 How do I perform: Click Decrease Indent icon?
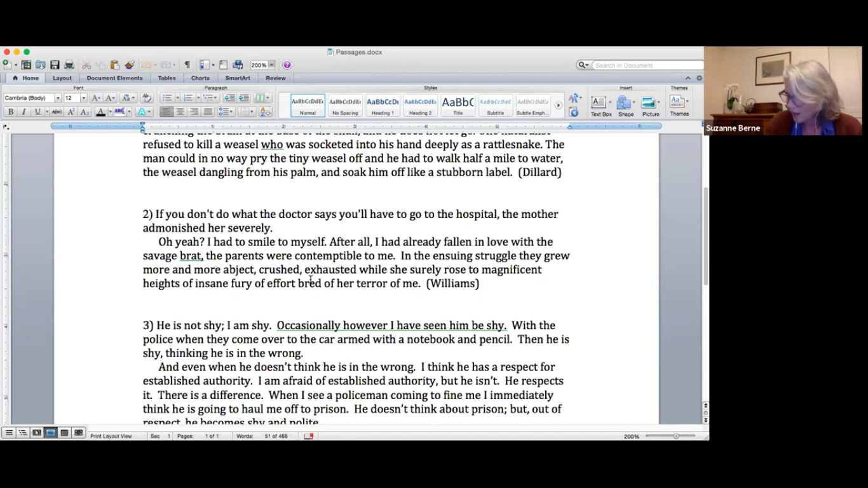(229, 98)
